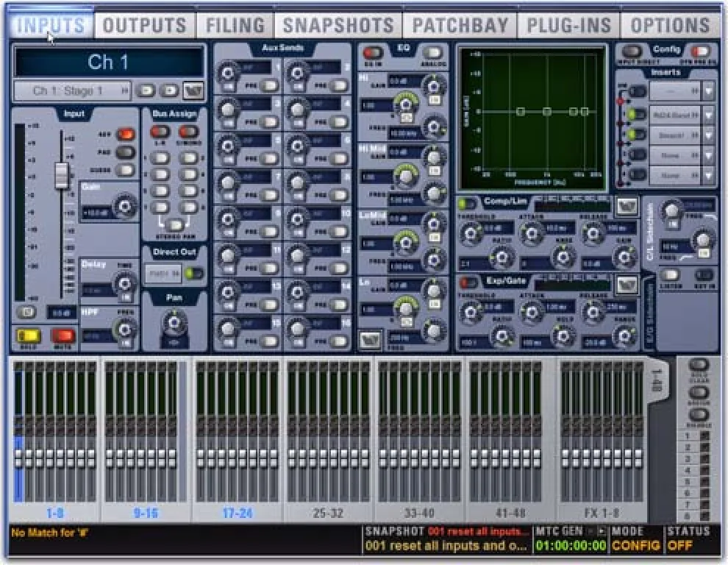
Task: Click the MTC GEN play arrow
Action: pos(602,530)
